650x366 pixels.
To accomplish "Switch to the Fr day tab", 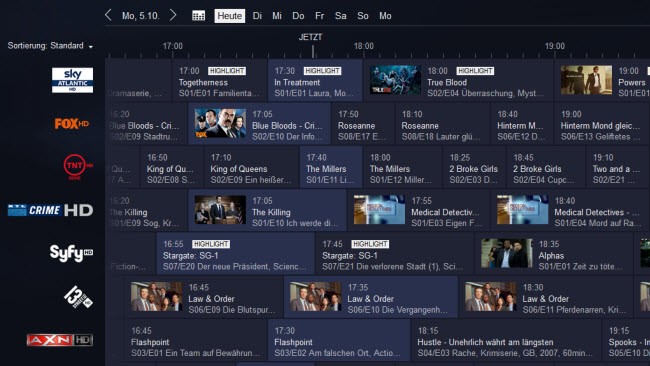I will click(319, 16).
